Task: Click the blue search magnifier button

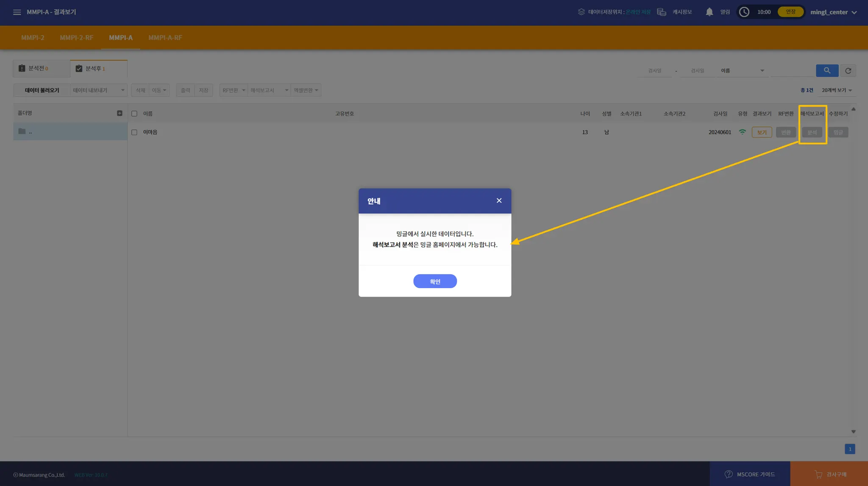Action: [827, 70]
